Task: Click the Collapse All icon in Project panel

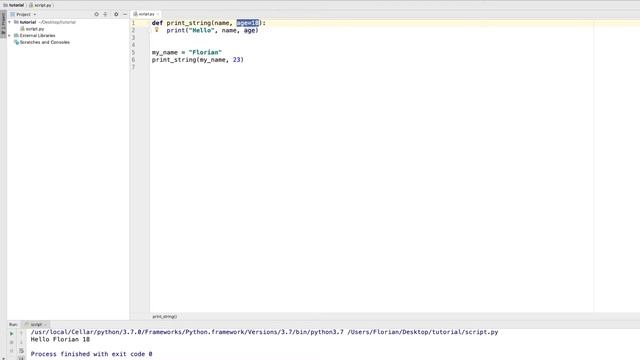Action: pyautogui.click(x=105, y=14)
